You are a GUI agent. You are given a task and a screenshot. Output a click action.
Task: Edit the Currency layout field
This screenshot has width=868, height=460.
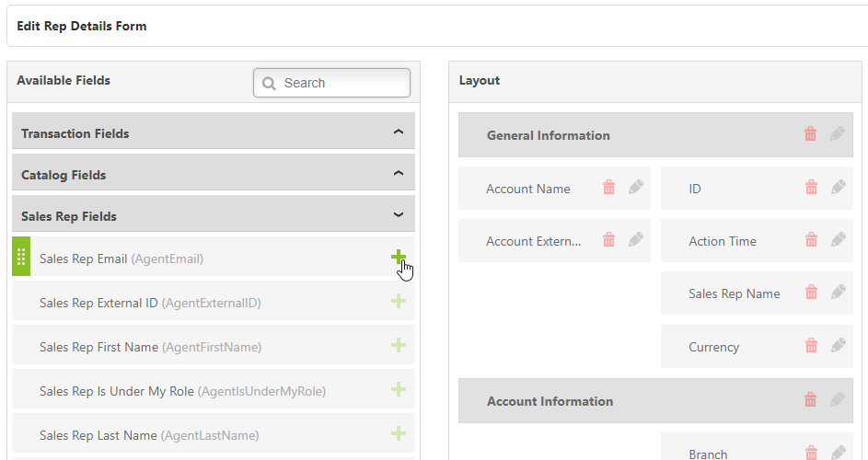pos(839,346)
